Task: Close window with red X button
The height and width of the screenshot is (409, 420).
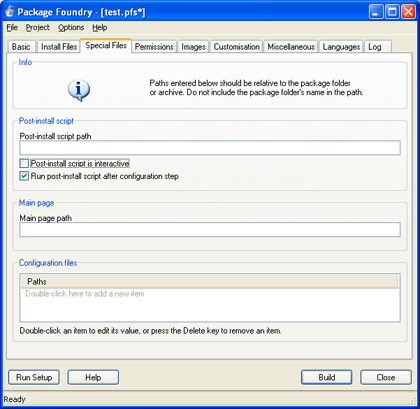Action: [x=408, y=12]
